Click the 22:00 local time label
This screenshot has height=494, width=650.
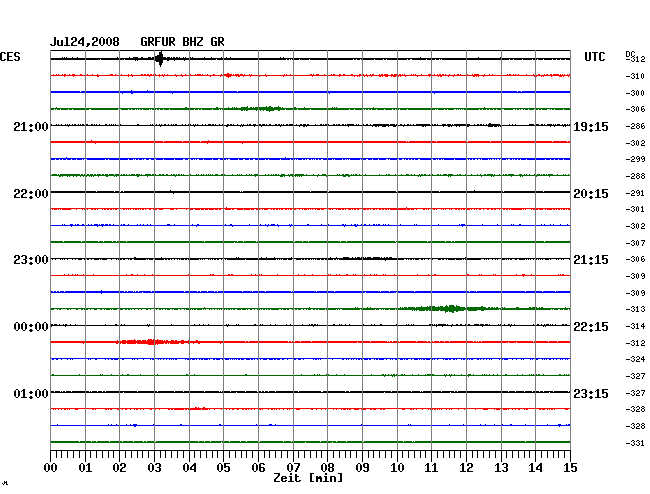coord(31,194)
